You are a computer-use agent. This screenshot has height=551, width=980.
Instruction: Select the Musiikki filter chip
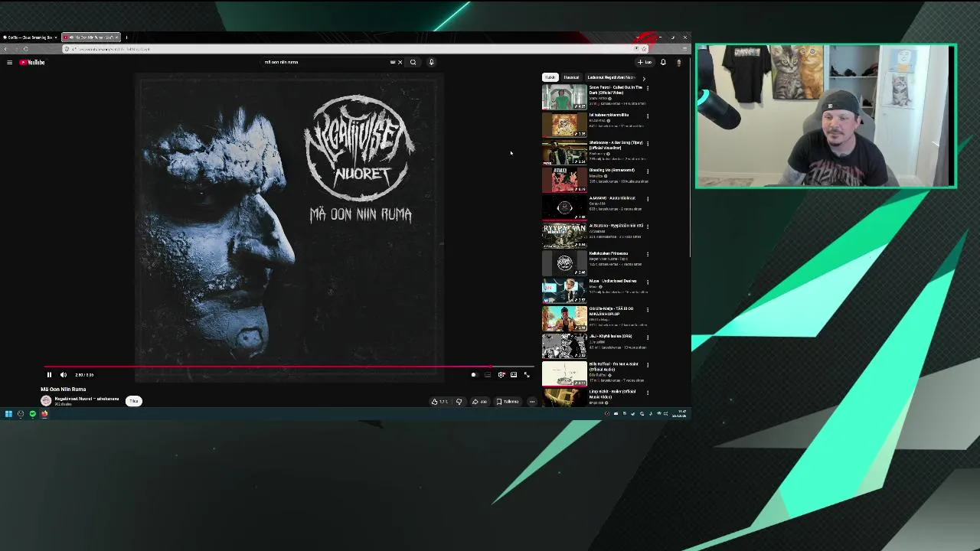[x=571, y=77]
